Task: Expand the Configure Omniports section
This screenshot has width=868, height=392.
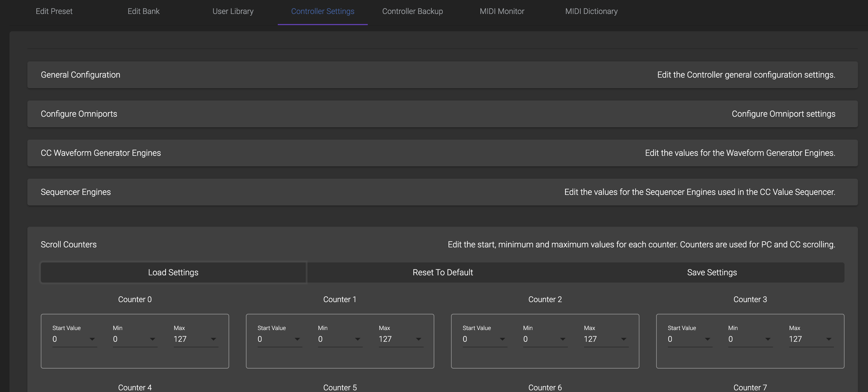Action: coord(442,114)
